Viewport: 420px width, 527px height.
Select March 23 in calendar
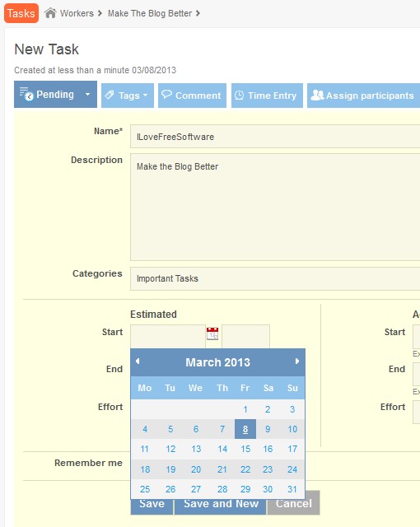(x=268, y=469)
